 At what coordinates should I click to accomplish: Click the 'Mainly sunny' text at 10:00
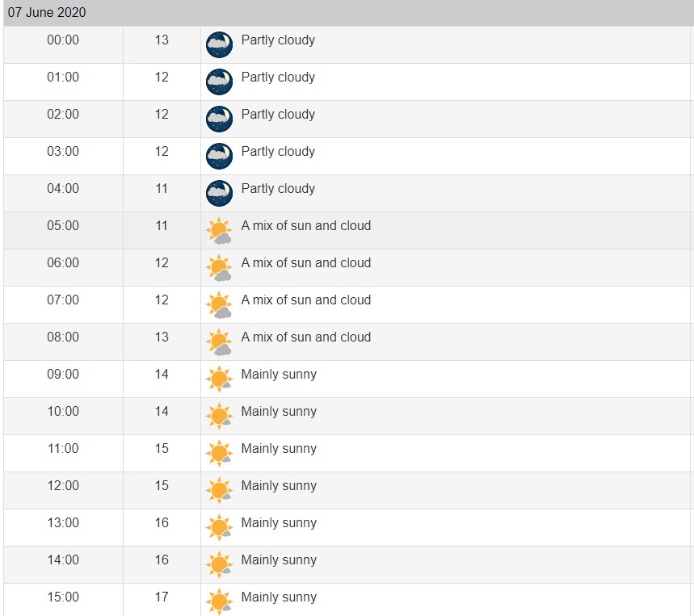(x=279, y=412)
